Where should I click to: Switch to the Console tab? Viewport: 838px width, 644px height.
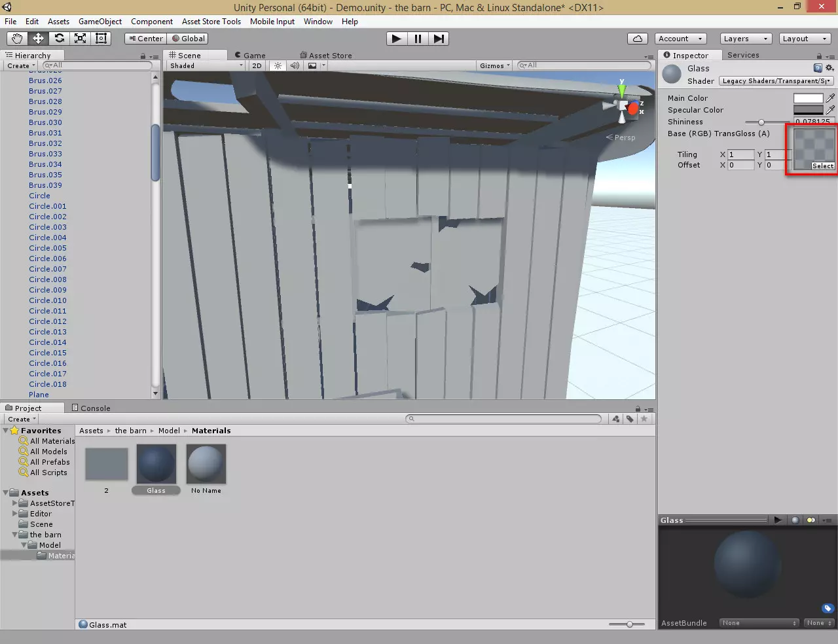tap(91, 408)
